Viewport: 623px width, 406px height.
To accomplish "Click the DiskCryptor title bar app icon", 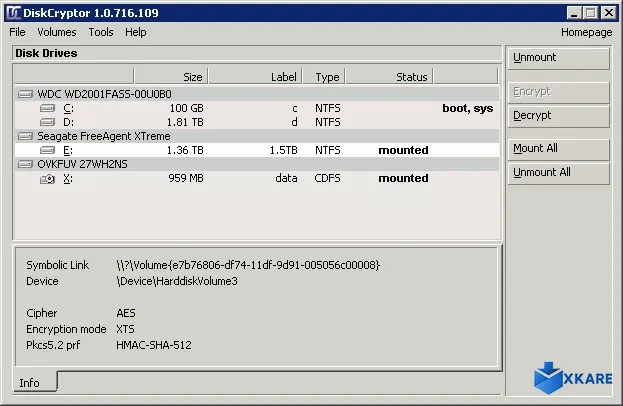I will point(14,13).
